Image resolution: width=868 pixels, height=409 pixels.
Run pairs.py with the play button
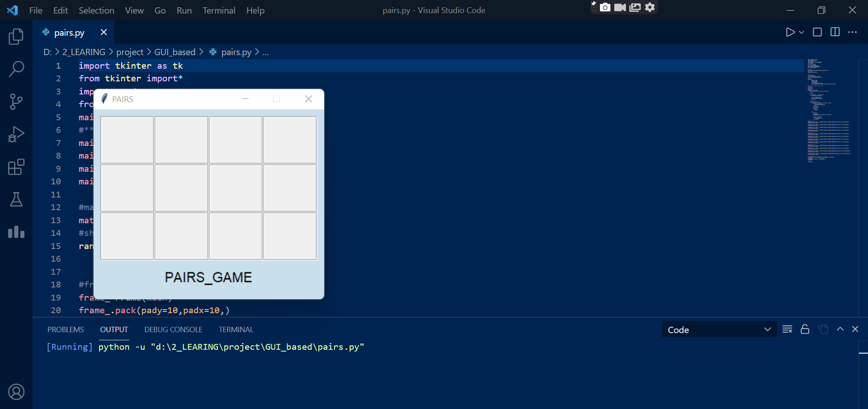point(790,32)
